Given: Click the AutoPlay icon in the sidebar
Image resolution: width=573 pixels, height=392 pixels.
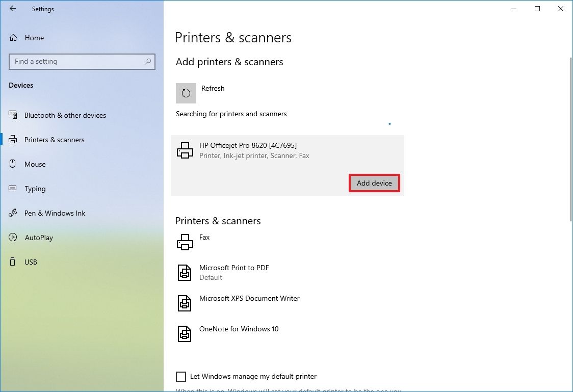Looking at the screenshot, I should coord(12,238).
